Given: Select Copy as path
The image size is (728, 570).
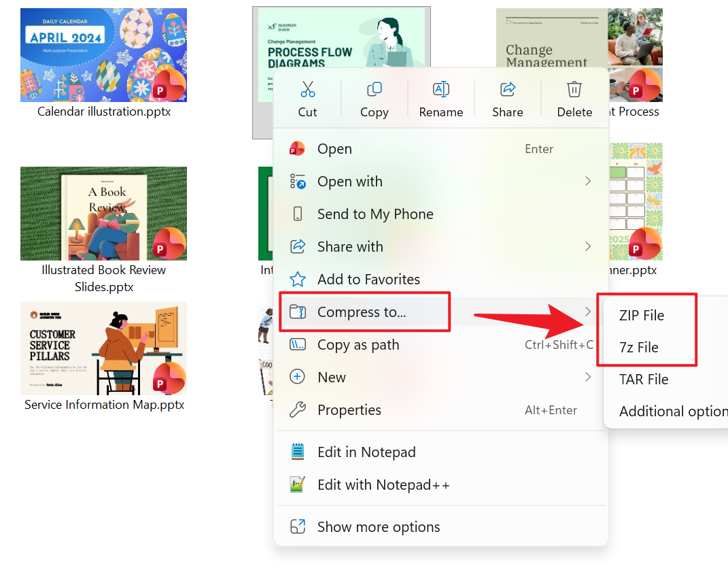Looking at the screenshot, I should (x=358, y=344).
